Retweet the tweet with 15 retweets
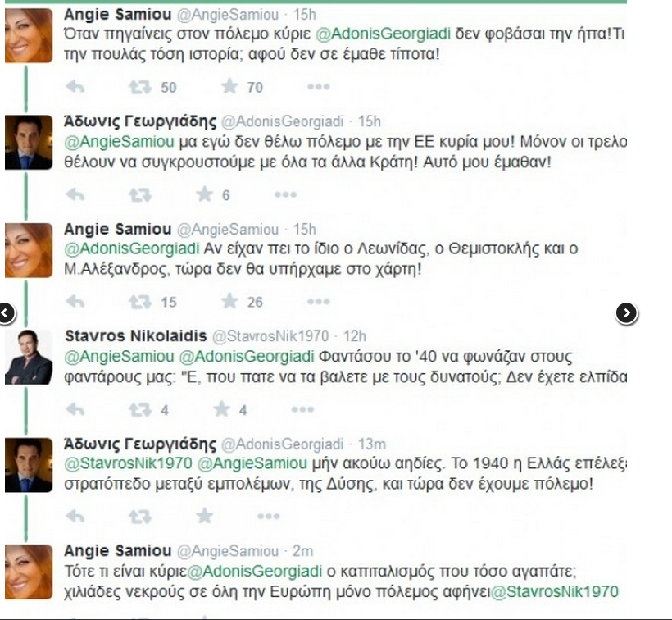Screen dimensions: 672x620 point(140,302)
